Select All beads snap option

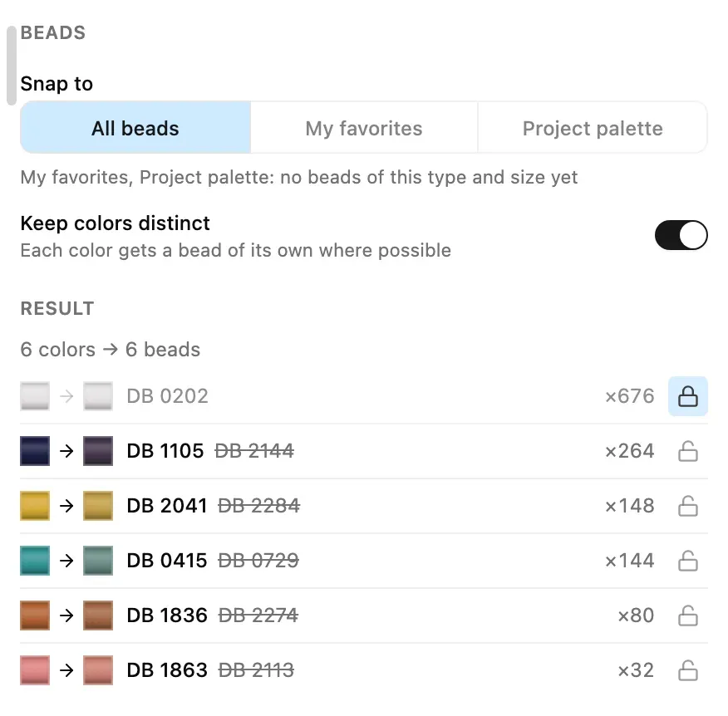tap(135, 128)
